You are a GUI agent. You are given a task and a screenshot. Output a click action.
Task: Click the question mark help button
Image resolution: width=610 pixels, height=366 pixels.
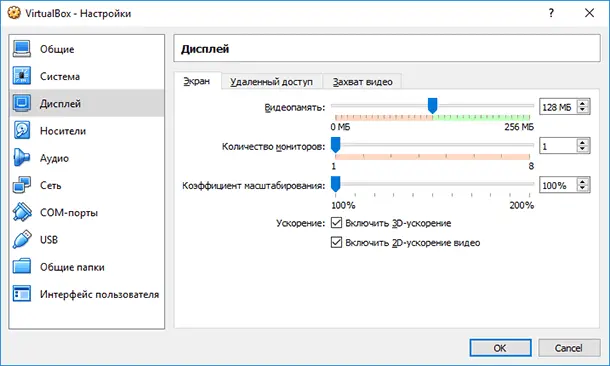(x=551, y=13)
